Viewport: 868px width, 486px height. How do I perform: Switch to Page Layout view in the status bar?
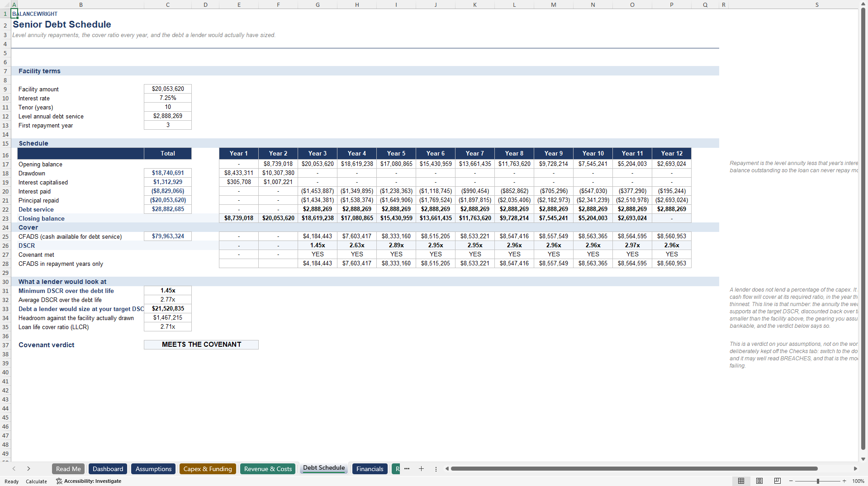[x=759, y=481]
